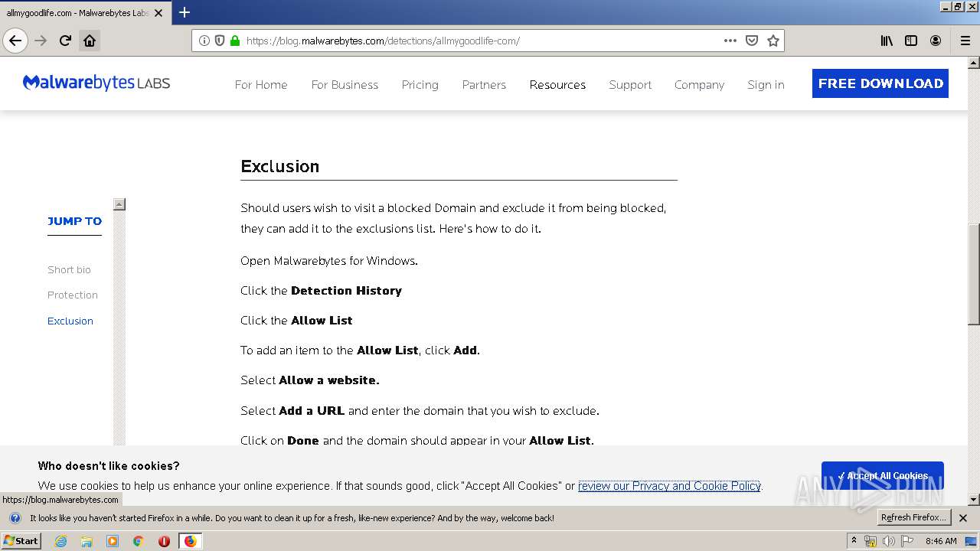Accept All Cookies
The image size is (980, 551).
pyautogui.click(x=882, y=475)
